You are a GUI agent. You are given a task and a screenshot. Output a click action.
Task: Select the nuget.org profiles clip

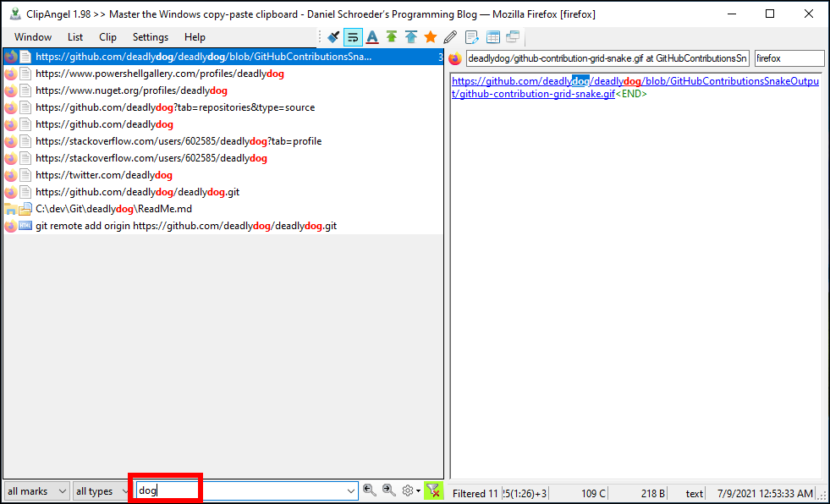click(223, 90)
